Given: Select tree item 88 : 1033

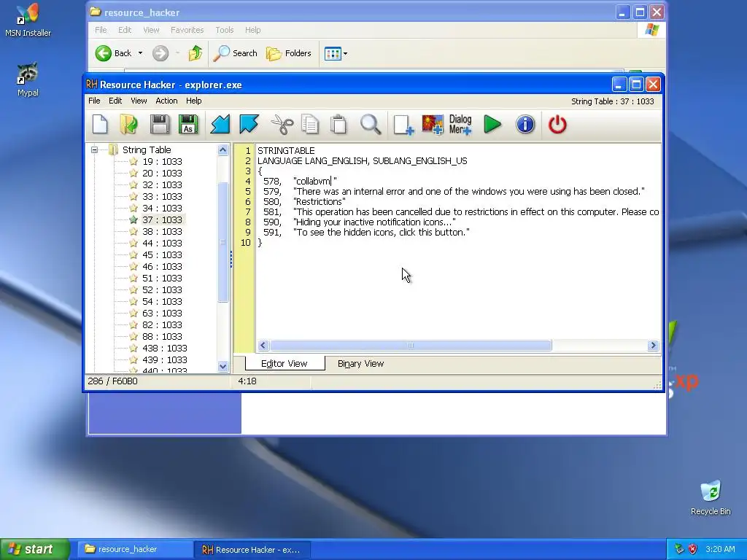Looking at the screenshot, I should pyautogui.click(x=162, y=337).
